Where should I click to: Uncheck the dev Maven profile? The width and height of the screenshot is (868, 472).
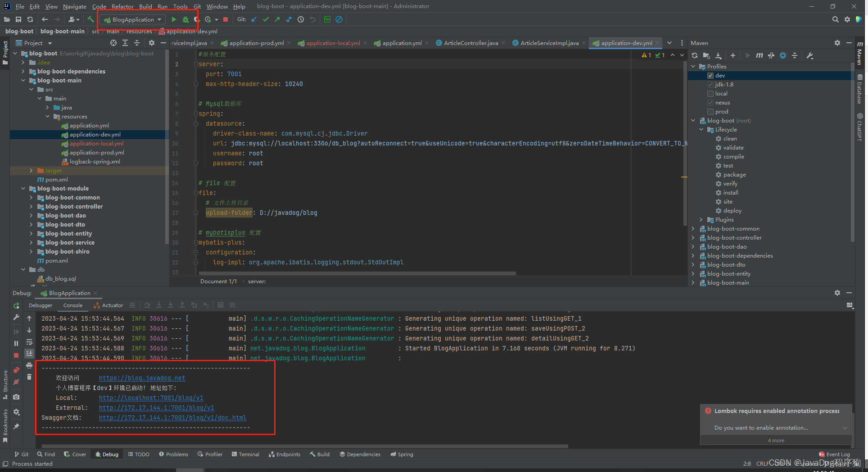[x=710, y=75]
